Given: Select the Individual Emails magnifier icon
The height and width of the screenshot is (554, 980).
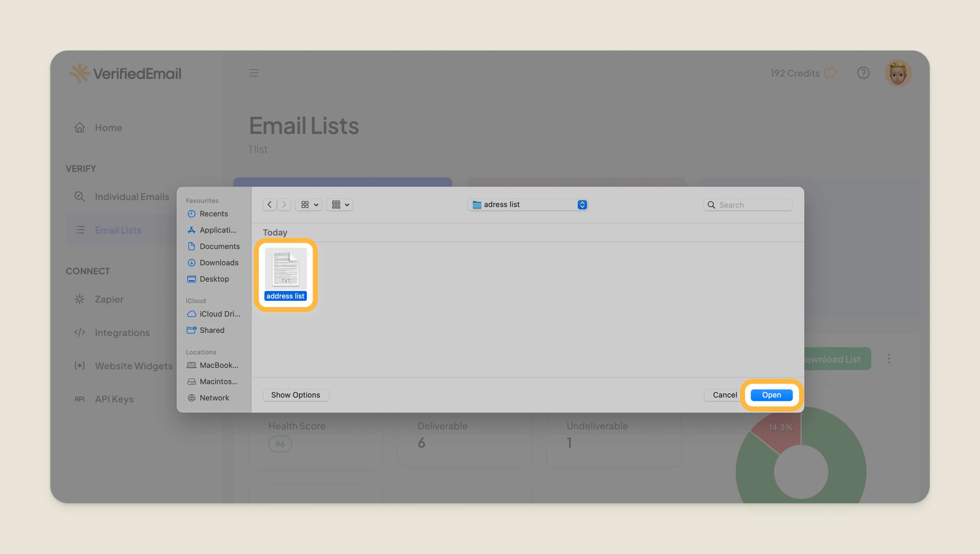Looking at the screenshot, I should click(x=80, y=197).
